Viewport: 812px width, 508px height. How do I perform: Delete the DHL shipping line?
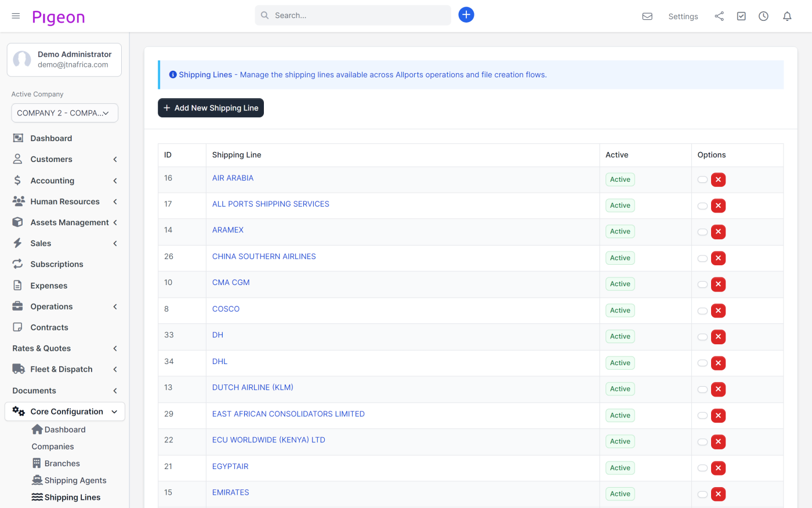pos(718,363)
